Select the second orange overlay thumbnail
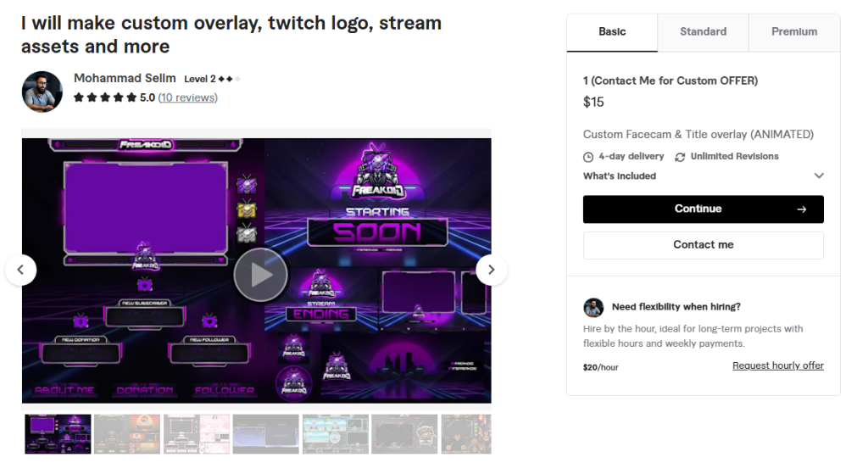 coord(127,434)
